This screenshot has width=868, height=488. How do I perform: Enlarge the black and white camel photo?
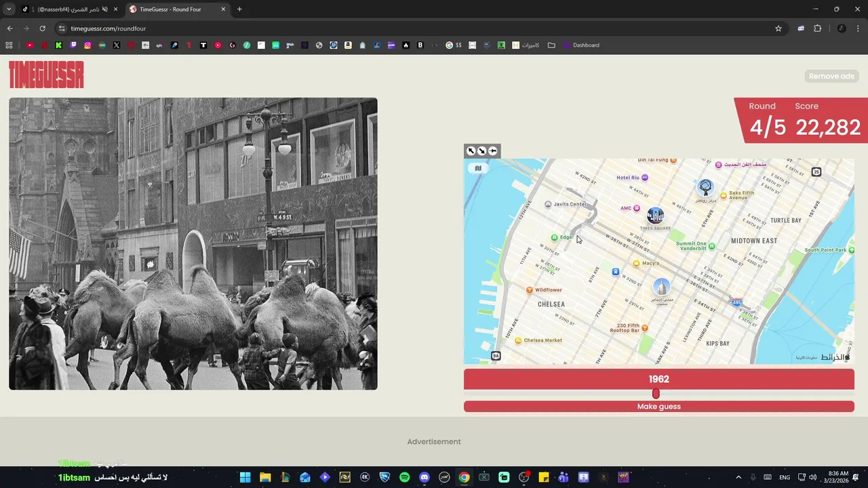(193, 244)
